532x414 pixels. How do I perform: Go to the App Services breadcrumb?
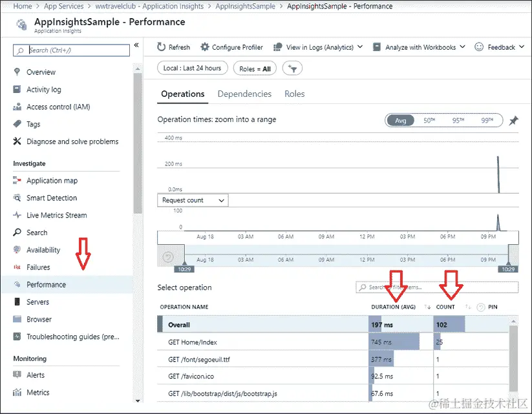pyautogui.click(x=63, y=6)
